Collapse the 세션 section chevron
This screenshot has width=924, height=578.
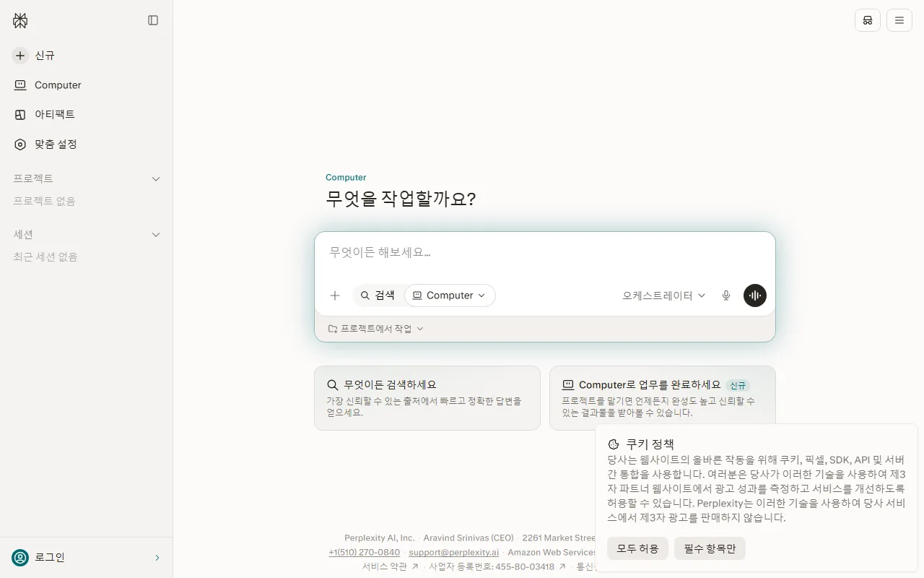[156, 235]
